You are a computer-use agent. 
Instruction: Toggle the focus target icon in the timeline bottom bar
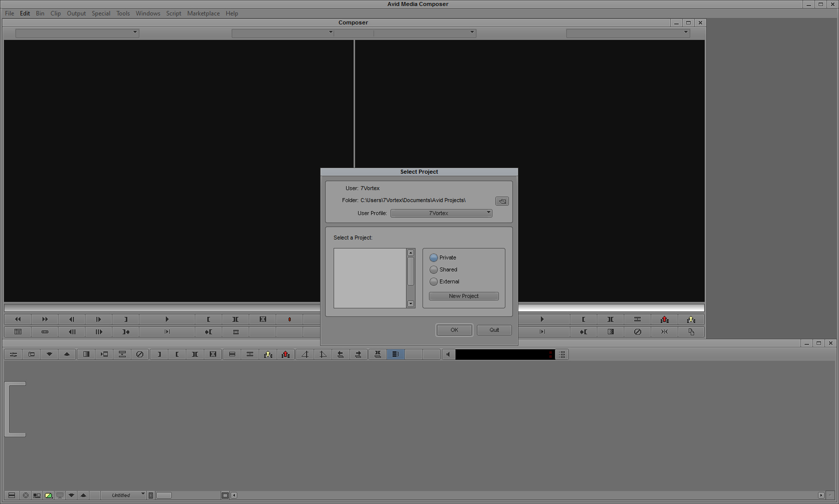25,496
